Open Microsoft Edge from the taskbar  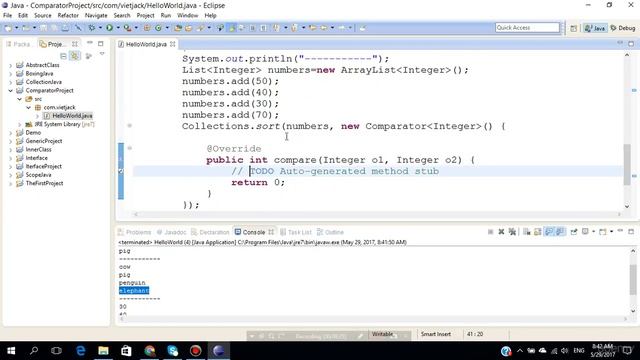pos(80,351)
